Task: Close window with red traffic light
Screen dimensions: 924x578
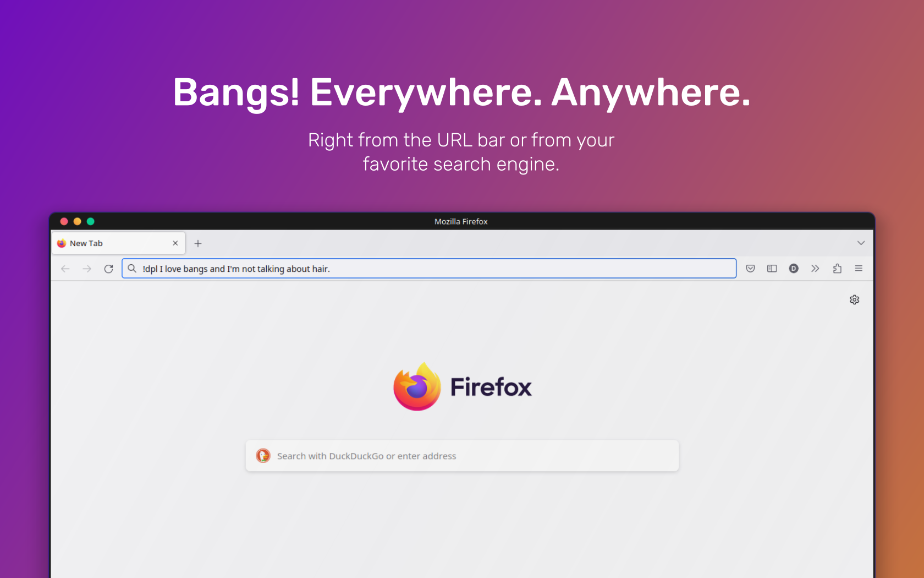Action: coord(64,221)
